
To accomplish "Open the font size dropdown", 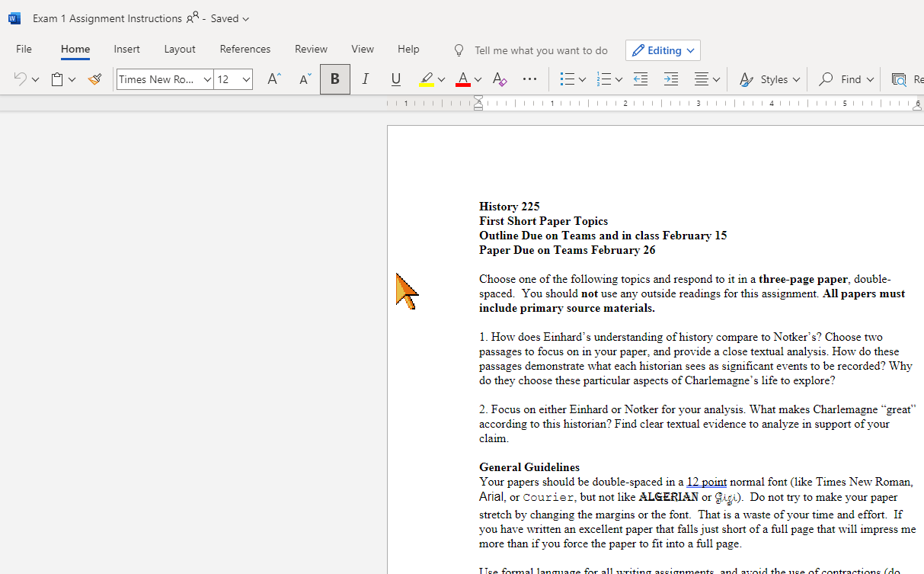I will (247, 79).
